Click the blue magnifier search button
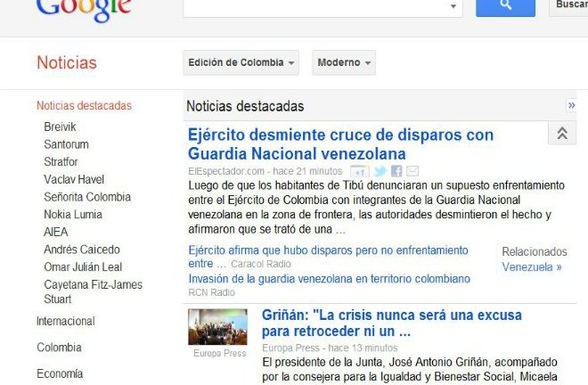 click(x=505, y=6)
